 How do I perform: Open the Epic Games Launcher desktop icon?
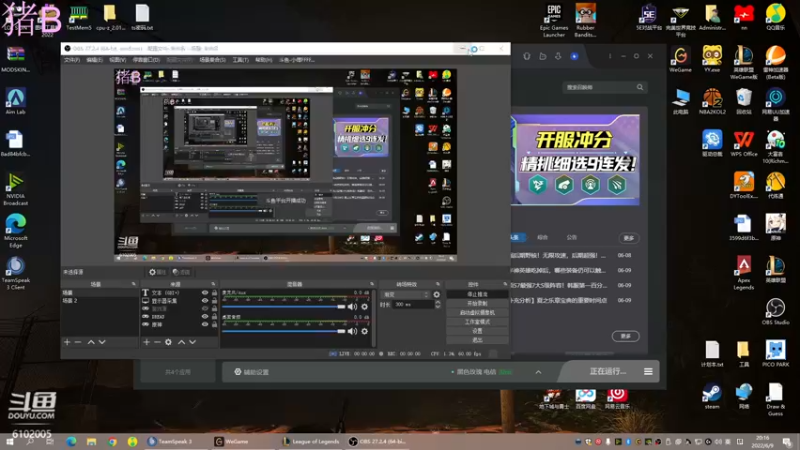pos(554,21)
